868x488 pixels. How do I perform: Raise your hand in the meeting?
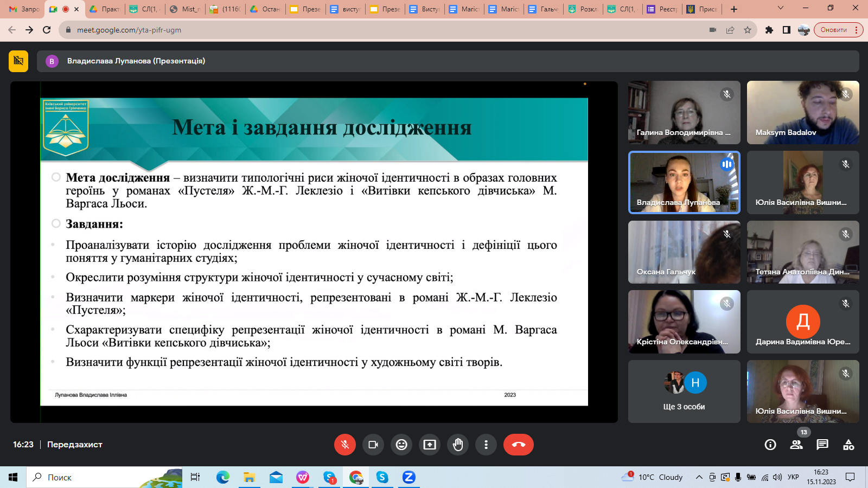point(458,445)
